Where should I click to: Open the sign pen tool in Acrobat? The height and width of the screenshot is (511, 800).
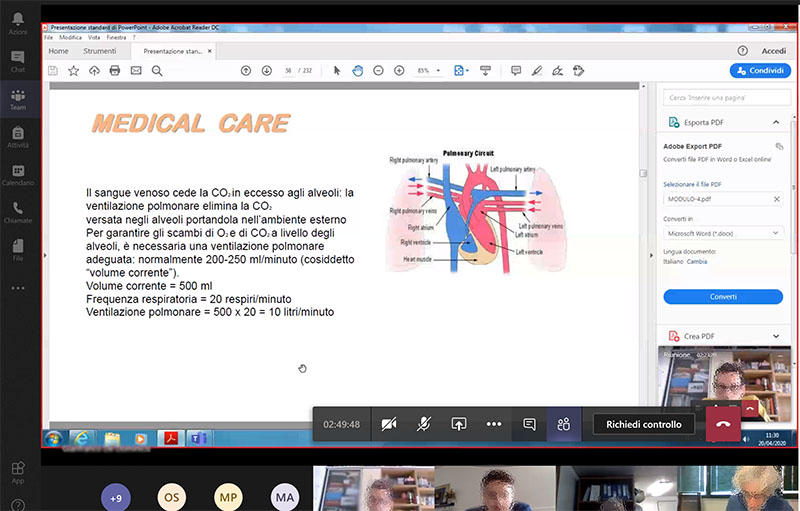558,71
